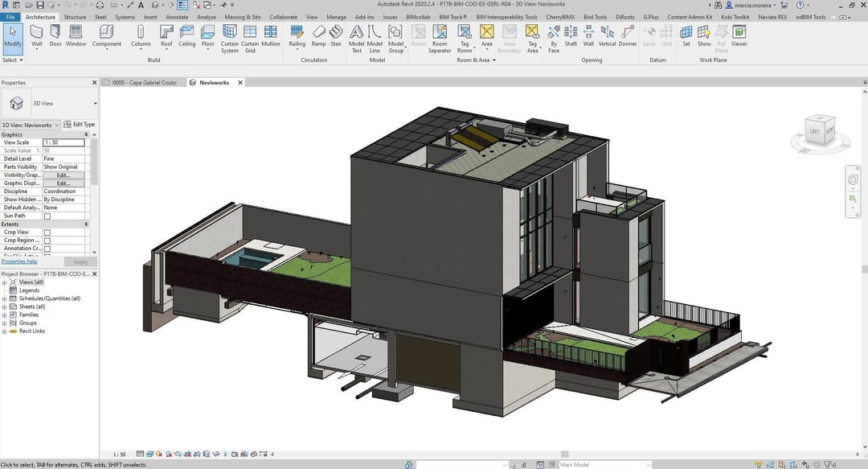Click Edit for Visibility/Graphics Overrides
868x469 pixels.
click(63, 175)
